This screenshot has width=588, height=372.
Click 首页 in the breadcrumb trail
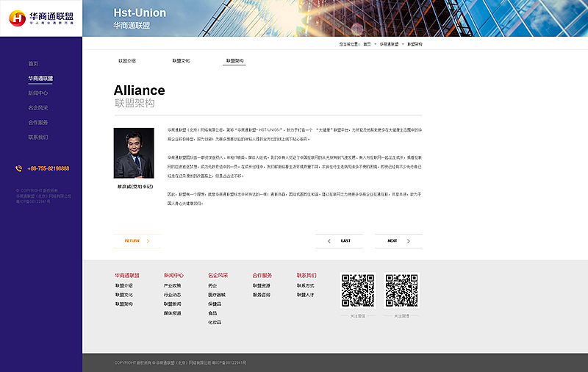(x=367, y=44)
